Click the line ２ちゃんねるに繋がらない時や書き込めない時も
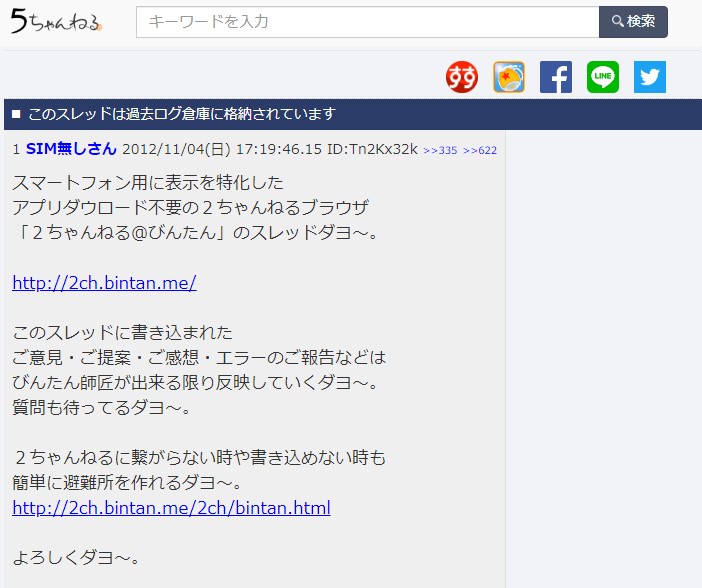The width and height of the screenshot is (702, 588). tap(200, 458)
